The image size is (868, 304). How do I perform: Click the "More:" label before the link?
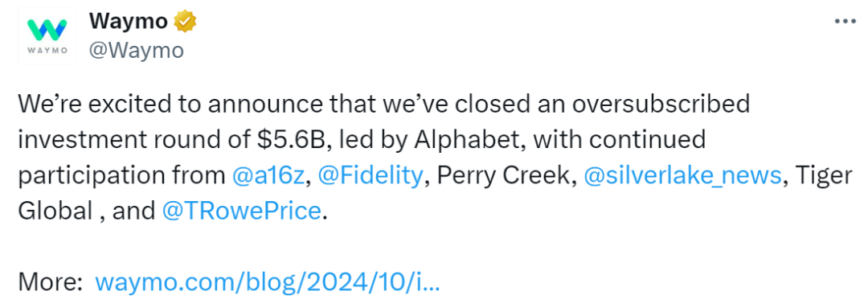coord(50,282)
